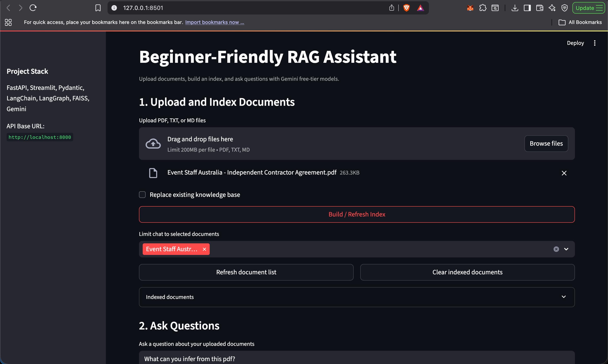
Task: Open site info icon in address bar
Action: click(x=114, y=8)
